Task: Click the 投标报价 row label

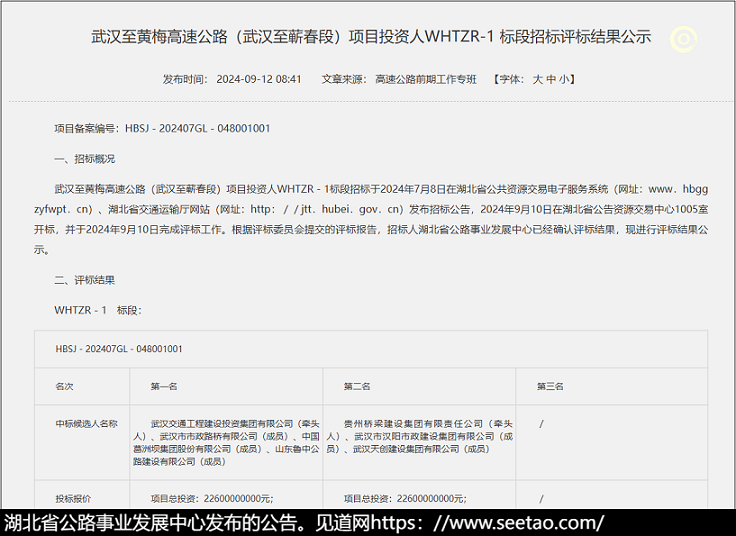Action: pos(72,497)
